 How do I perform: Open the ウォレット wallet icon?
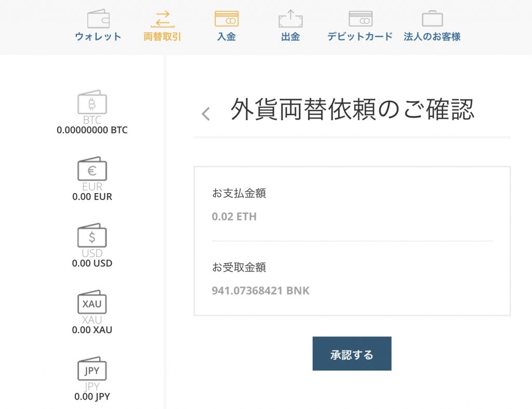point(98,19)
